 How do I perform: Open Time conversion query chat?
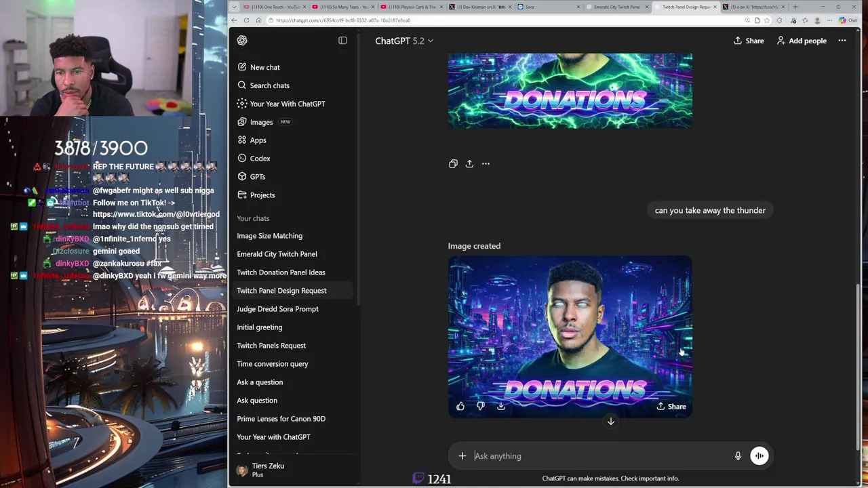(273, 364)
